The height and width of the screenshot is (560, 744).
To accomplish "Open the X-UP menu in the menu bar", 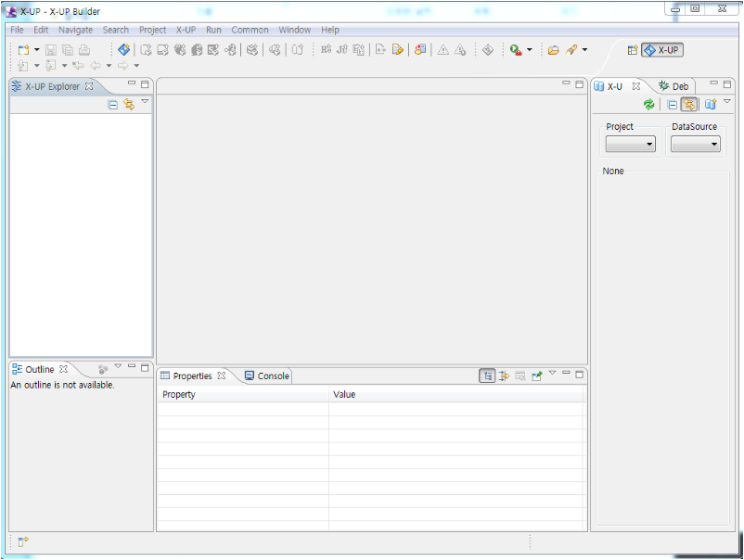I will tap(186, 30).
